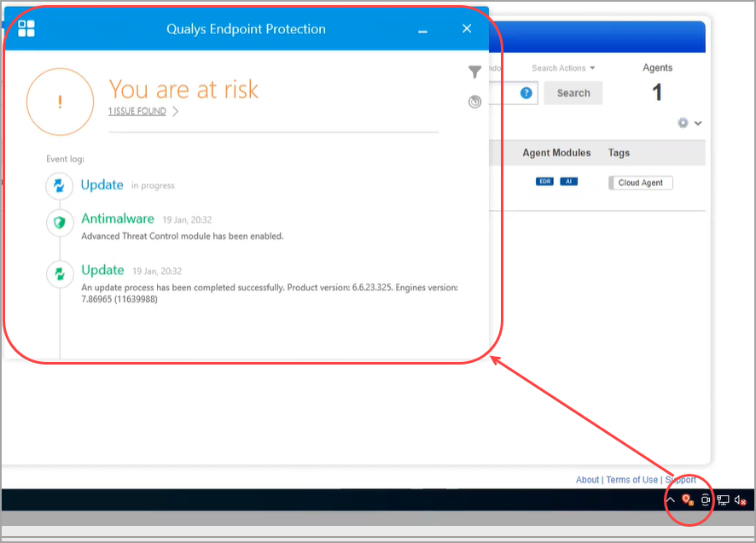Open the scan radar icon below the filter
756x543 pixels.
pos(475,102)
